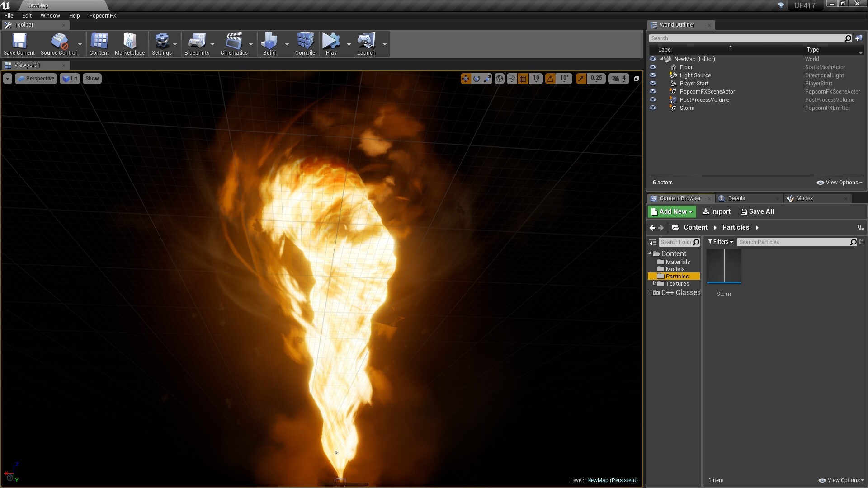The width and height of the screenshot is (868, 488).
Task: Open Cinematics toolbar menu
Action: (235, 43)
